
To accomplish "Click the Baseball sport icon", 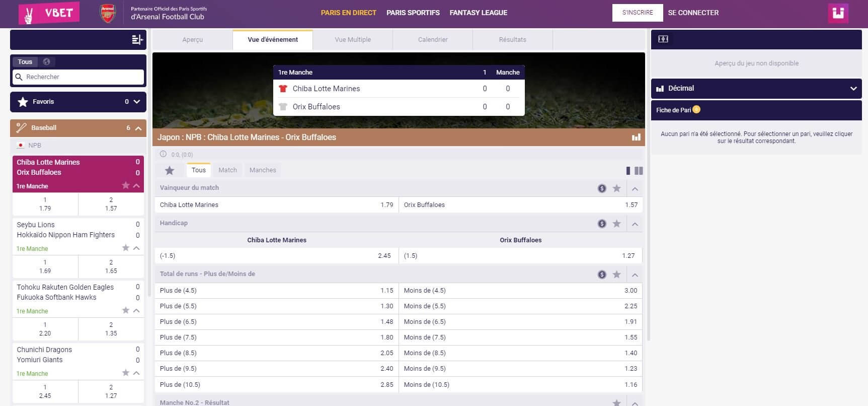I will point(21,128).
